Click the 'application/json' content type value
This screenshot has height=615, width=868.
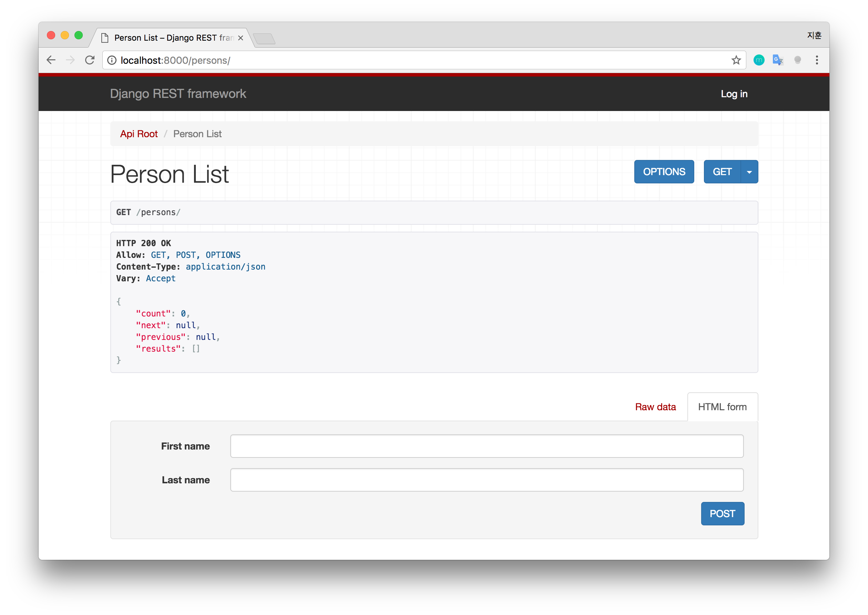[x=225, y=266]
